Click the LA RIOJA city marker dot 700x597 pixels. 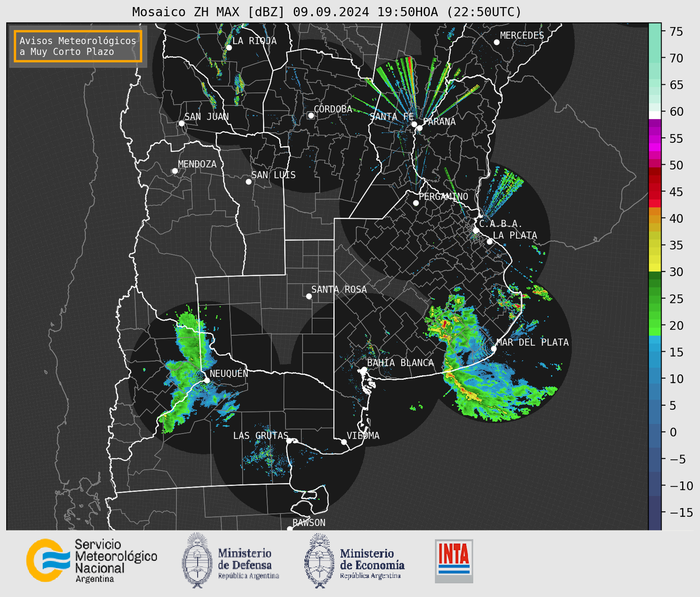[x=229, y=48]
